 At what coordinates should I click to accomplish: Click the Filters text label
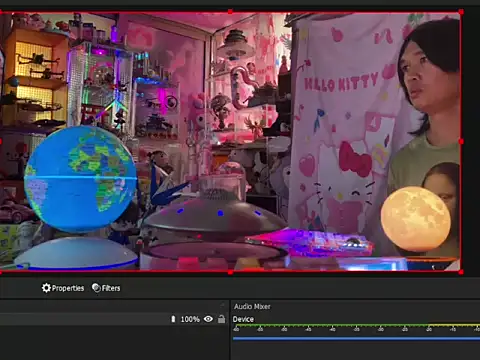pos(111,288)
